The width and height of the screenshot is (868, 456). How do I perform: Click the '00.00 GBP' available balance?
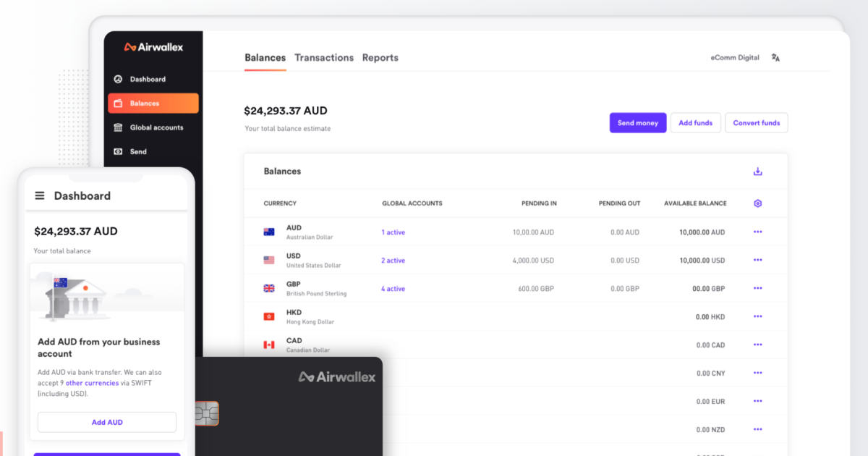708,289
